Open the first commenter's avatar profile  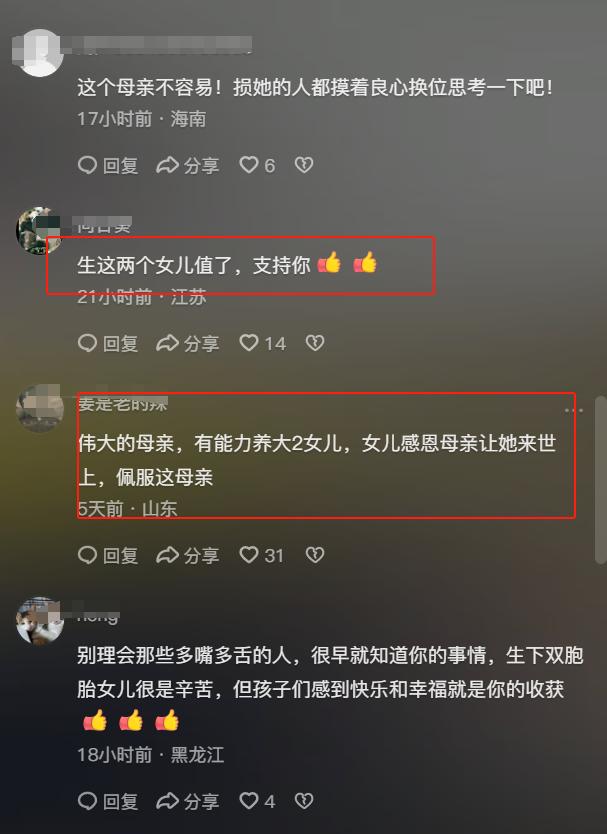(38, 53)
